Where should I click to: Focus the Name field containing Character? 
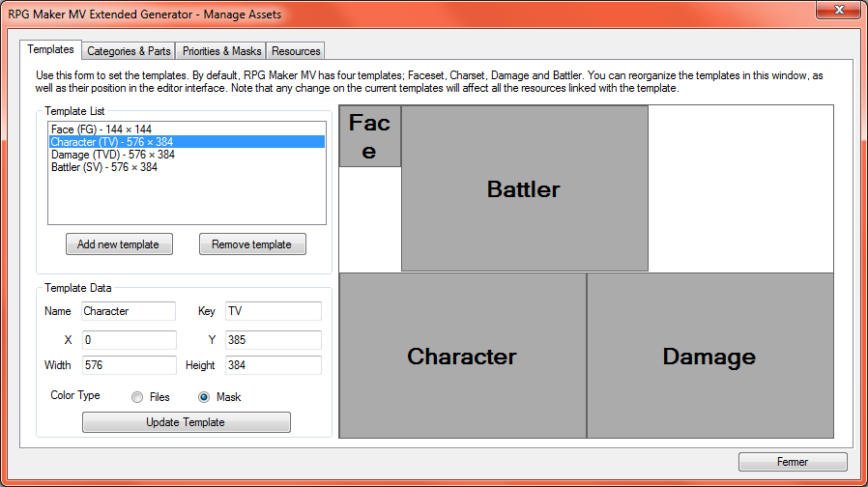point(129,311)
